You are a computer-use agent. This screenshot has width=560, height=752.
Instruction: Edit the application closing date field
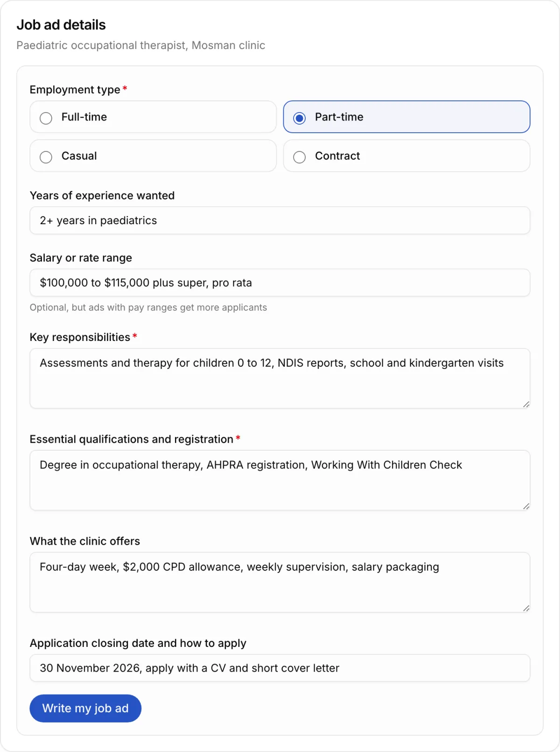click(x=280, y=668)
